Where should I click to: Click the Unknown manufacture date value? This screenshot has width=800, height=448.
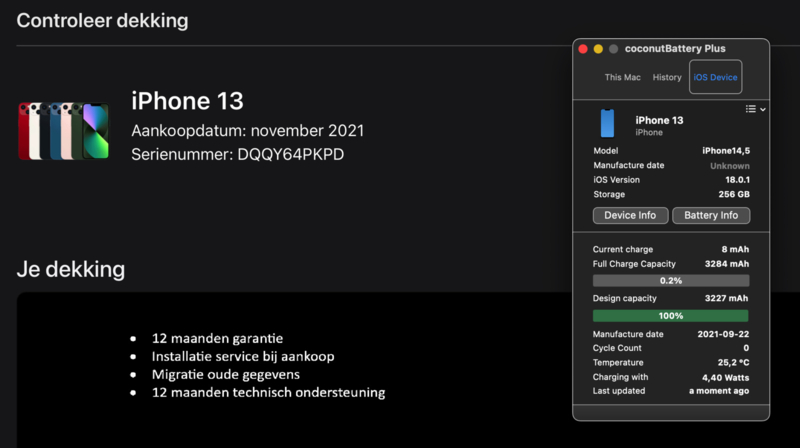730,166
